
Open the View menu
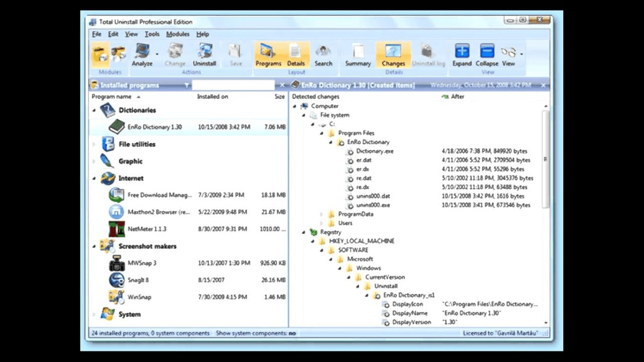[x=131, y=34]
